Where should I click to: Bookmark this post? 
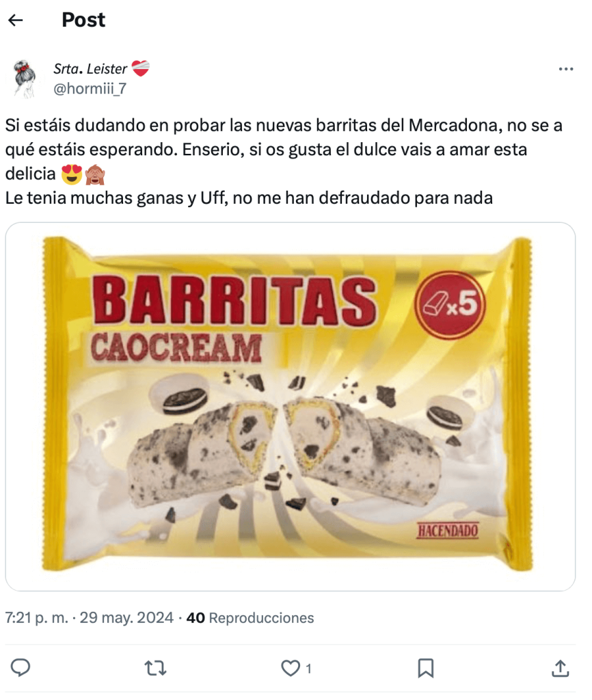(x=425, y=668)
